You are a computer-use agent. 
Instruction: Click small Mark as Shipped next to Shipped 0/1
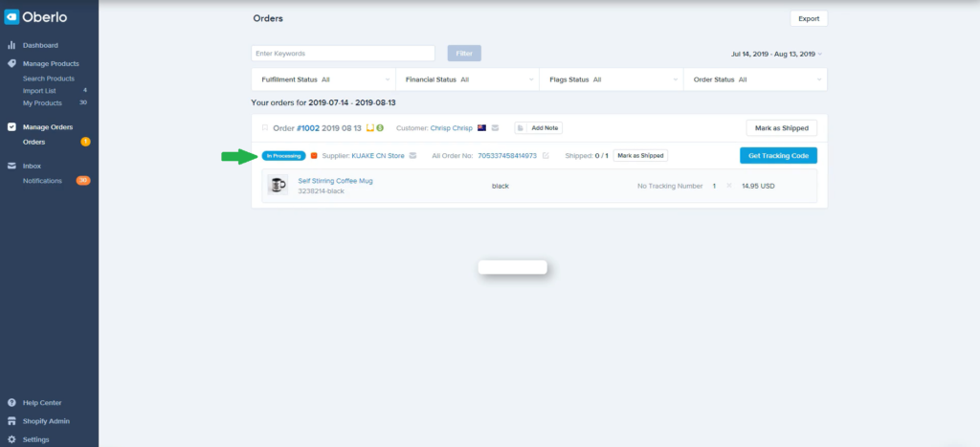640,156
